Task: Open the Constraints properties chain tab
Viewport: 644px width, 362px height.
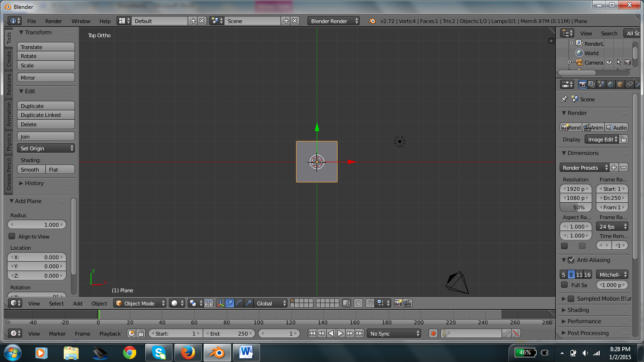Action: point(629,85)
